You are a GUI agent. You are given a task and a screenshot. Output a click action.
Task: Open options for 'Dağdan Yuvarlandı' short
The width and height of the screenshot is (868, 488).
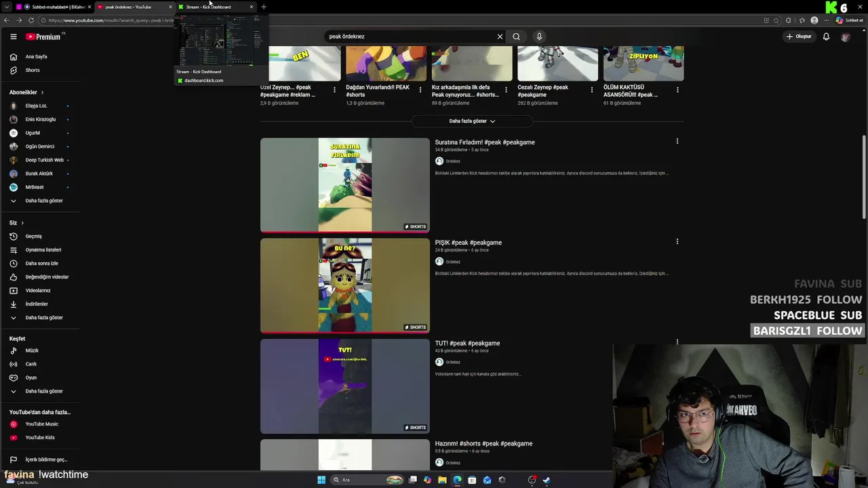pos(420,89)
